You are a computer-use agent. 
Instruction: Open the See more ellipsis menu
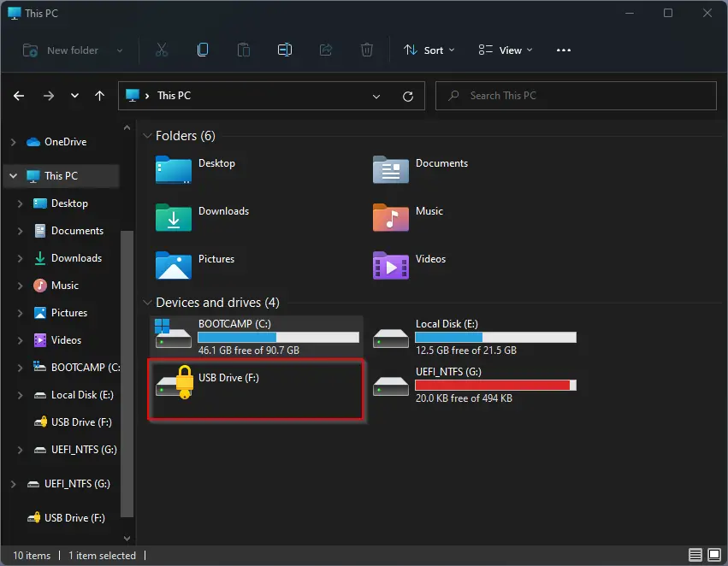pyautogui.click(x=564, y=50)
